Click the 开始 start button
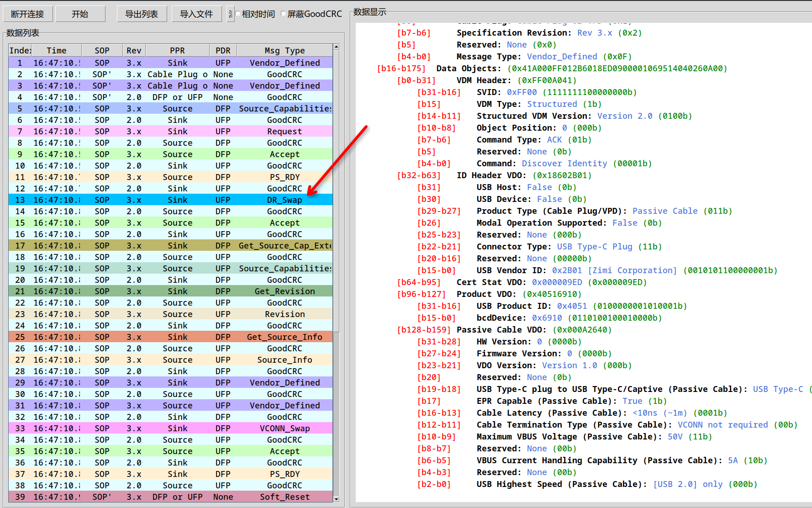 80,14
